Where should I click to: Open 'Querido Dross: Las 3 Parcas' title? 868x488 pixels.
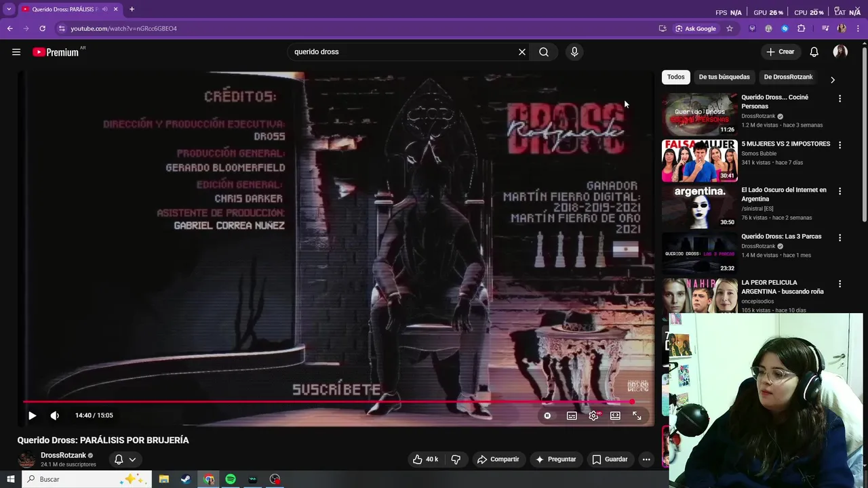pos(781,237)
